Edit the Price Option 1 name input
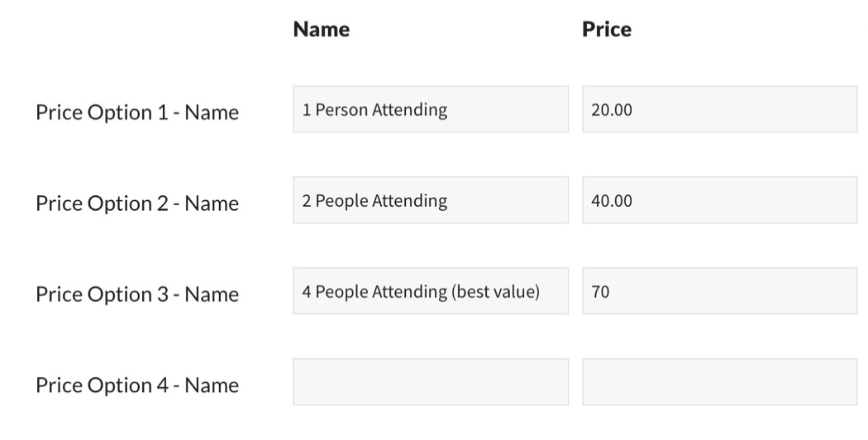The image size is (868, 440). (x=430, y=109)
